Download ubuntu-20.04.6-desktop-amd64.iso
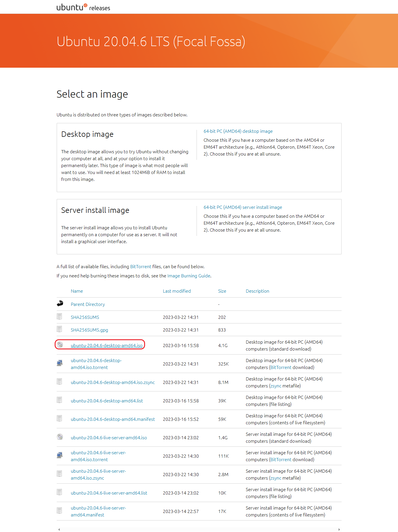This screenshot has height=532, width=398. tap(107, 346)
